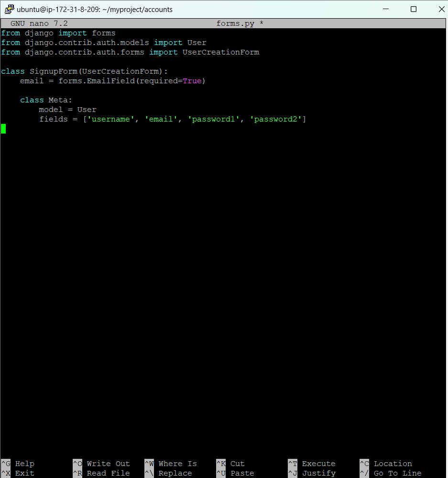Maximize the terminal window
448x478 pixels.
(414, 9)
